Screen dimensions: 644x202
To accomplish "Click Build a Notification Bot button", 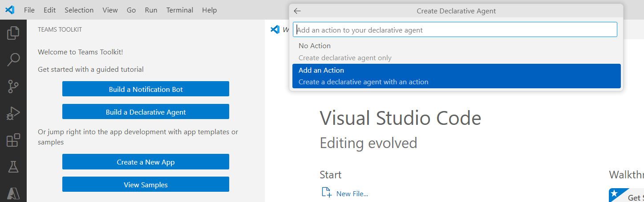I will (146, 89).
